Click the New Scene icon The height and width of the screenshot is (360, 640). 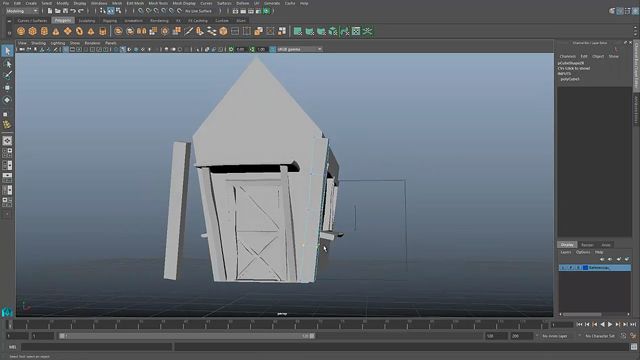tap(50, 11)
